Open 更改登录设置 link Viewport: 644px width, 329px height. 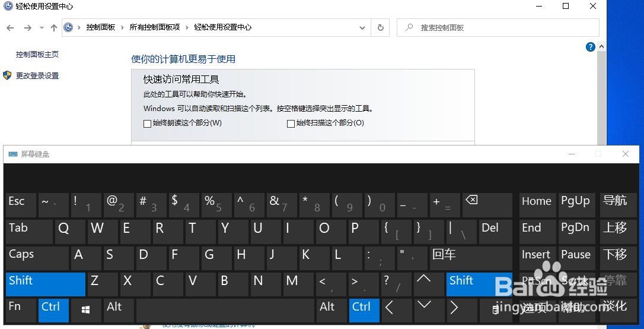pos(37,75)
